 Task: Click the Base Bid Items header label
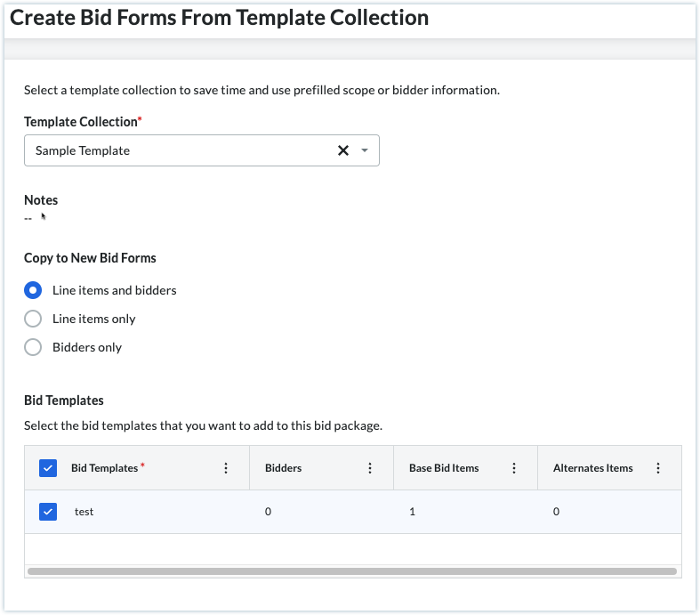(x=444, y=468)
